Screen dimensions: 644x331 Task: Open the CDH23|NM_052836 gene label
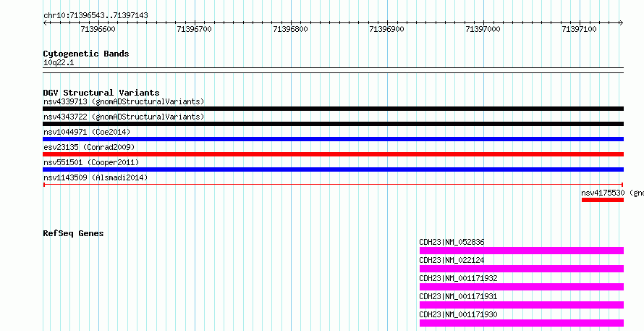452,242
